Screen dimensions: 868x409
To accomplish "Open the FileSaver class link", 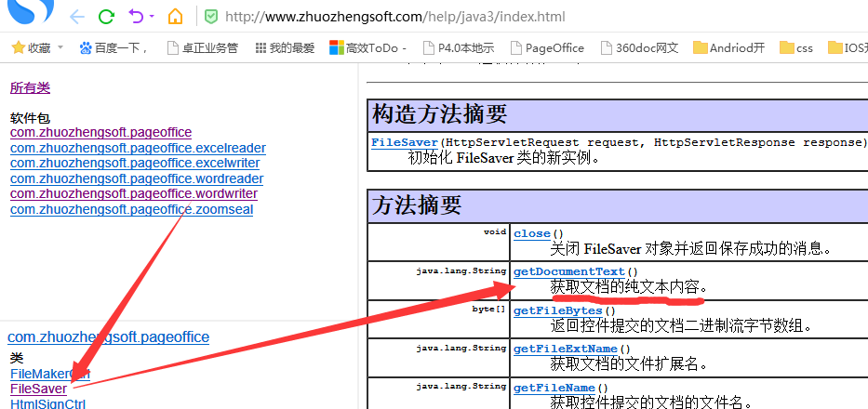I will 38,389.
